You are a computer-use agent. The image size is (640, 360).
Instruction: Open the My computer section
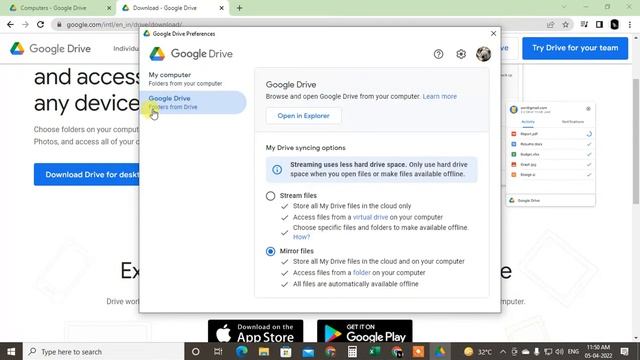tap(193, 79)
